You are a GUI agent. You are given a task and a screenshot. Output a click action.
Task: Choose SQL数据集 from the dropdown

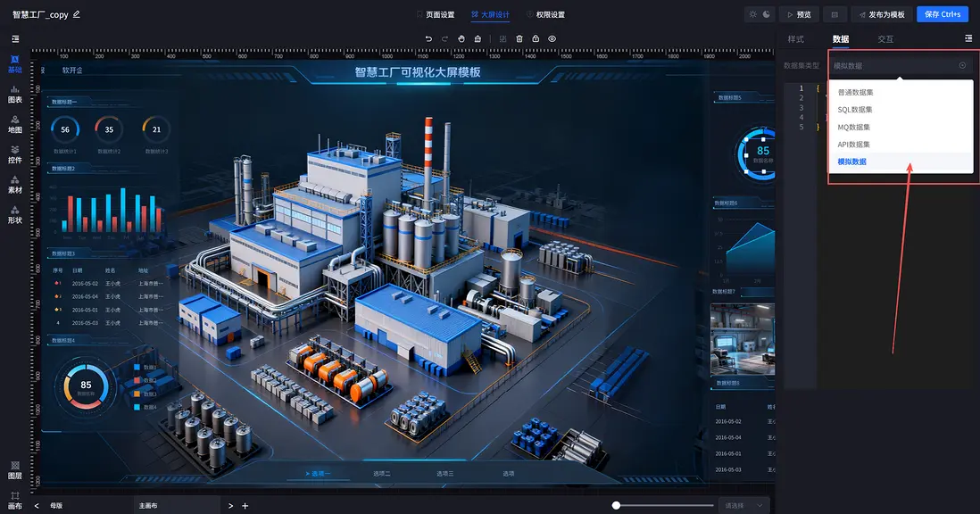(x=901, y=110)
